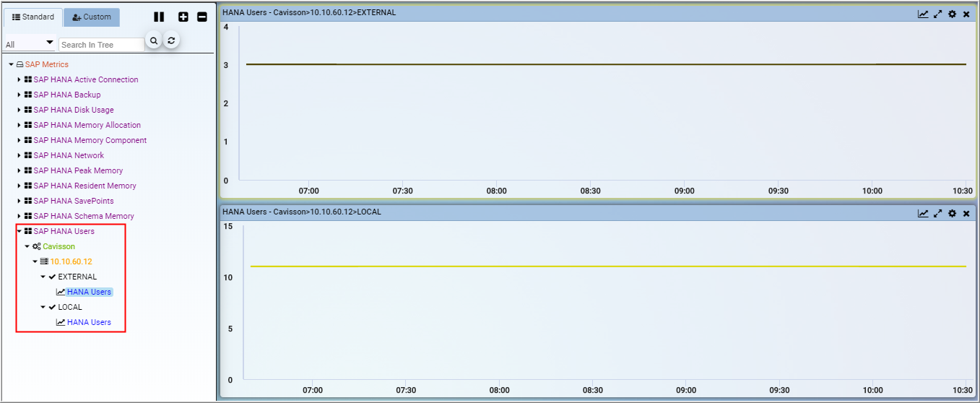Collapse the EXTERNAL node arrow
The width and height of the screenshot is (980, 403).
[43, 277]
